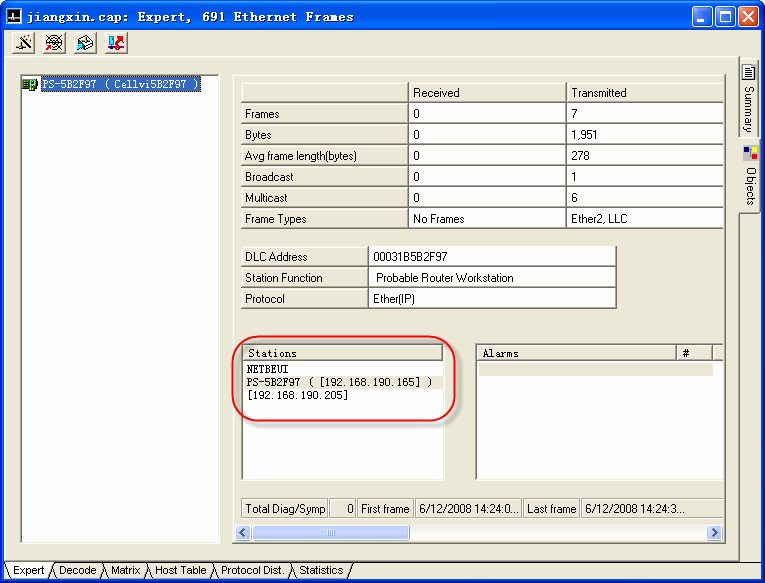
Task: Click the third toolbar icon with the envelope
Action: point(85,42)
